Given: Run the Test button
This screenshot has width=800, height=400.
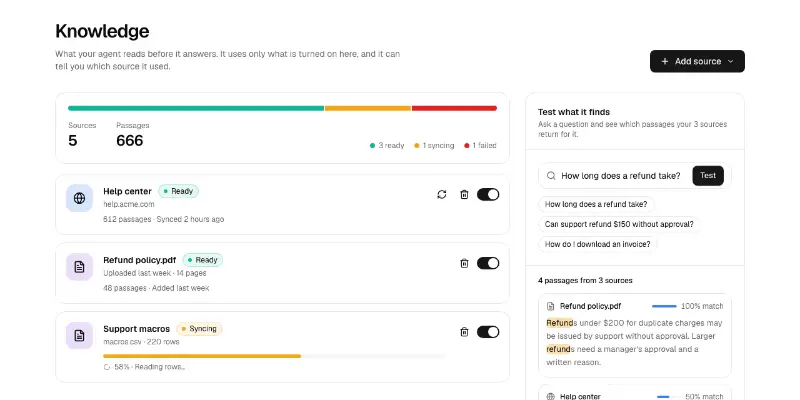Looking at the screenshot, I should pyautogui.click(x=708, y=176).
